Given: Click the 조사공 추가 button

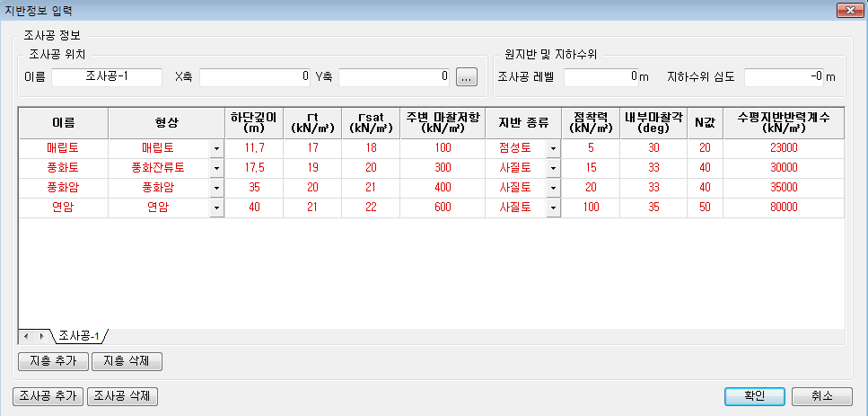Looking at the screenshot, I should 48,396.
